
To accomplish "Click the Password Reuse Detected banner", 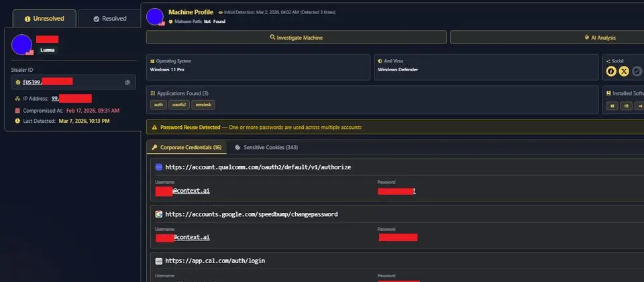I will 395,128.
